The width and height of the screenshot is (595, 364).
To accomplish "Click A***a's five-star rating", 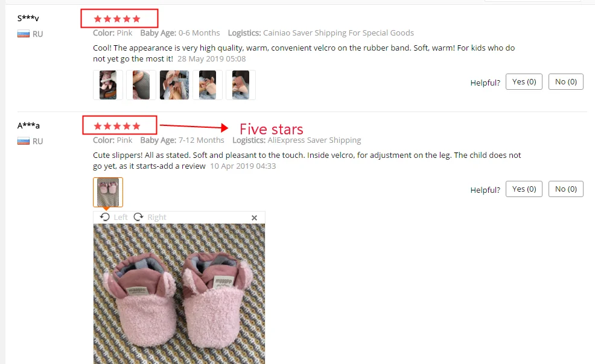I will click(117, 126).
